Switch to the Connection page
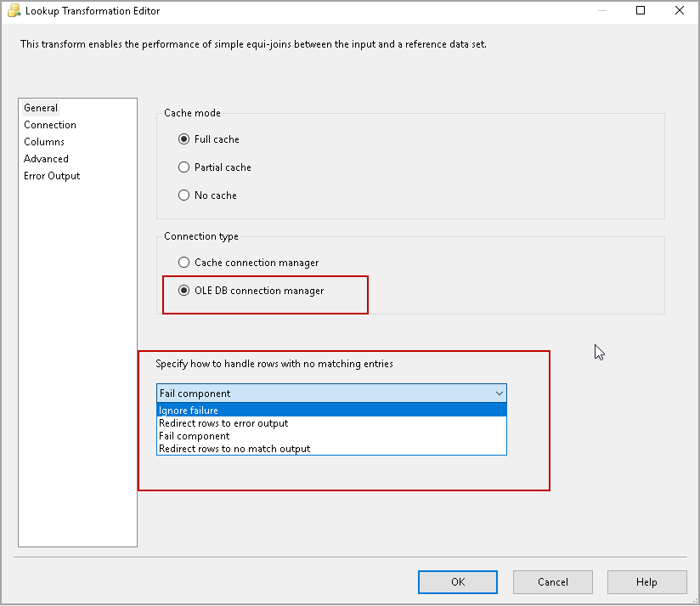The height and width of the screenshot is (606, 700). tap(49, 125)
